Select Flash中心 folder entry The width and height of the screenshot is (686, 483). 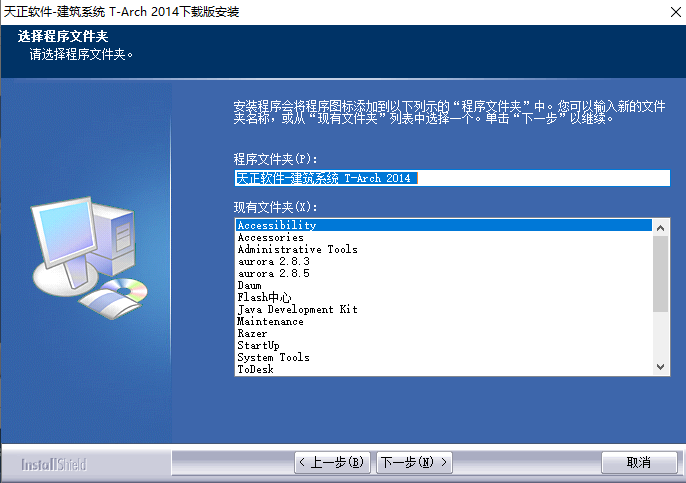pos(444,298)
